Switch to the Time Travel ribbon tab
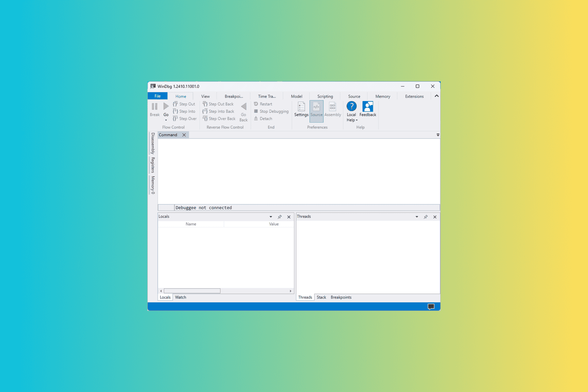The height and width of the screenshot is (392, 588). 267,96
